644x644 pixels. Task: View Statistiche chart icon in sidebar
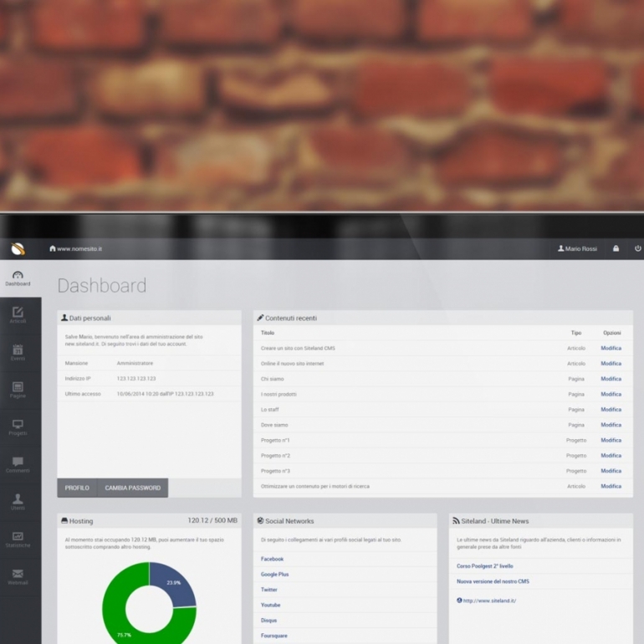[18, 539]
